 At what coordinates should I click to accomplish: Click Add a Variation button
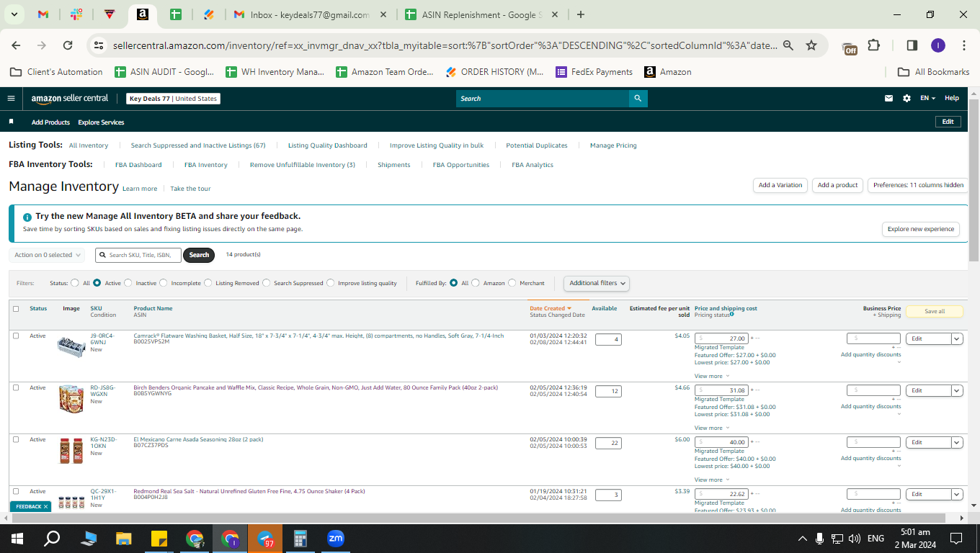(x=780, y=185)
